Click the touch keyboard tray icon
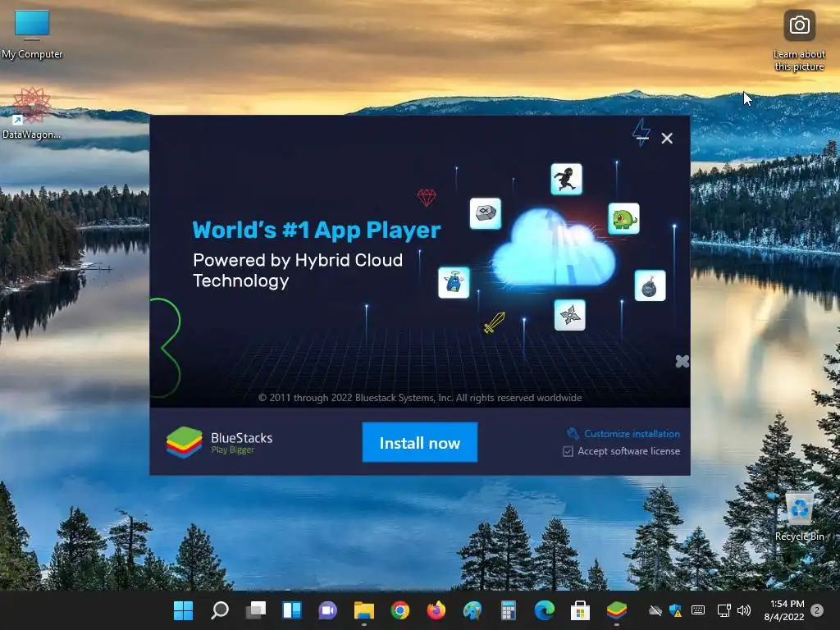Viewport: 840px width, 630px height. (x=698, y=610)
